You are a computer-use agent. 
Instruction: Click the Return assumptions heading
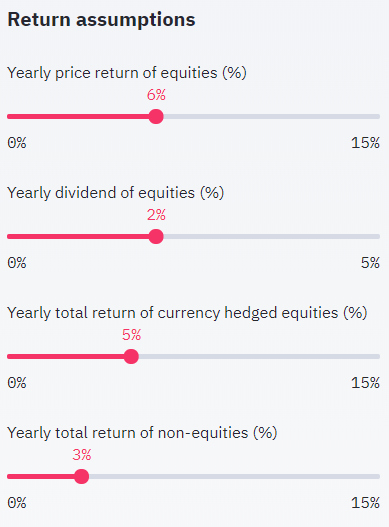pos(101,19)
